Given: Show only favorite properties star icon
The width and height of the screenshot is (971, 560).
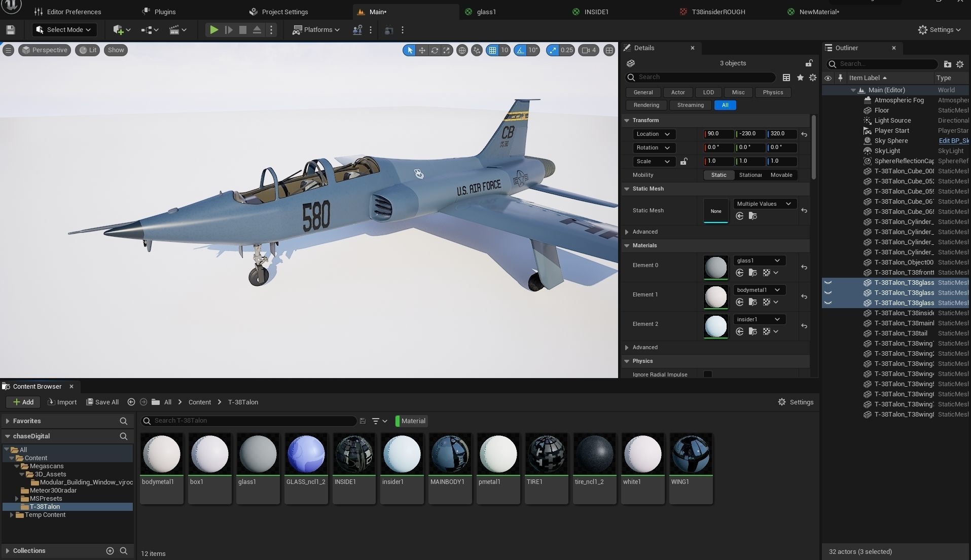Looking at the screenshot, I should point(800,78).
